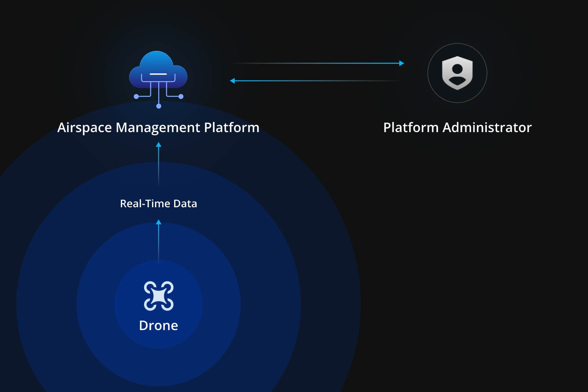This screenshot has width=588, height=392.
Task: Click the right connector node under the cloud
Action: [181, 97]
